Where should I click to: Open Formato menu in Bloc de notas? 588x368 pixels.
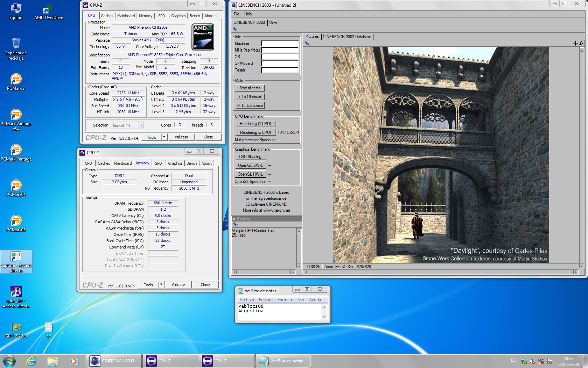285,300
